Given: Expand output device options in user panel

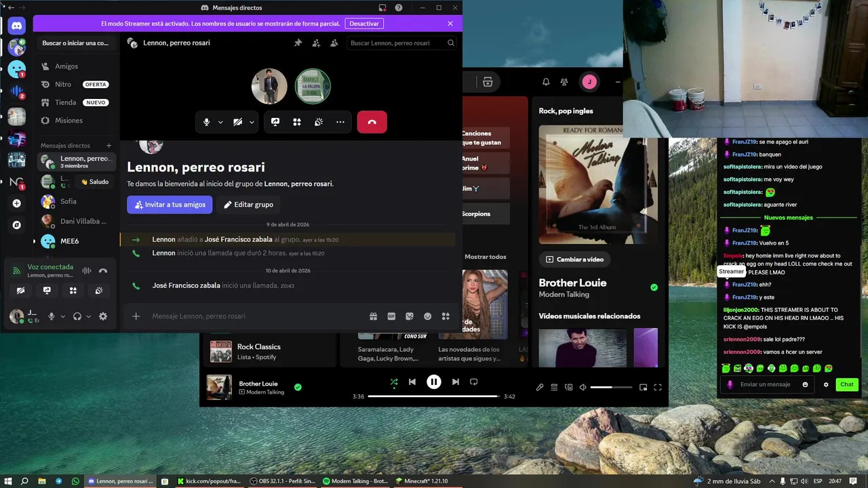Looking at the screenshot, I should pyautogui.click(x=88, y=317).
